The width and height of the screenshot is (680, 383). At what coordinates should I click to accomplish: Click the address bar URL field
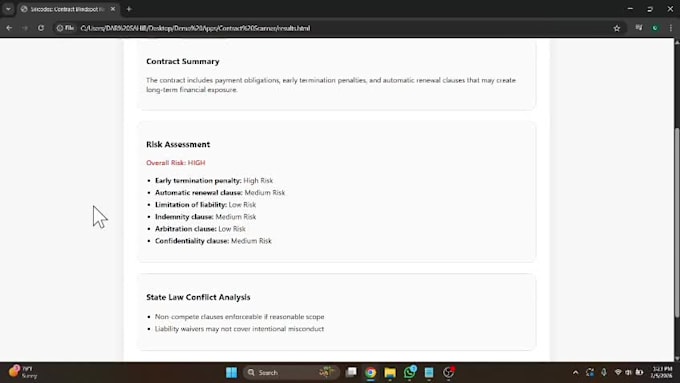pyautogui.click(x=338, y=28)
